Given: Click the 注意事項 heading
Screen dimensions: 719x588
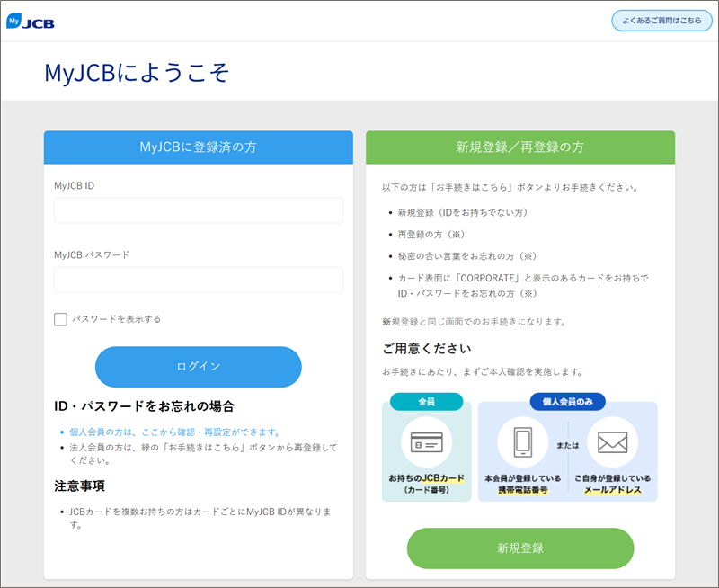Looking at the screenshot, I should click(x=79, y=486).
